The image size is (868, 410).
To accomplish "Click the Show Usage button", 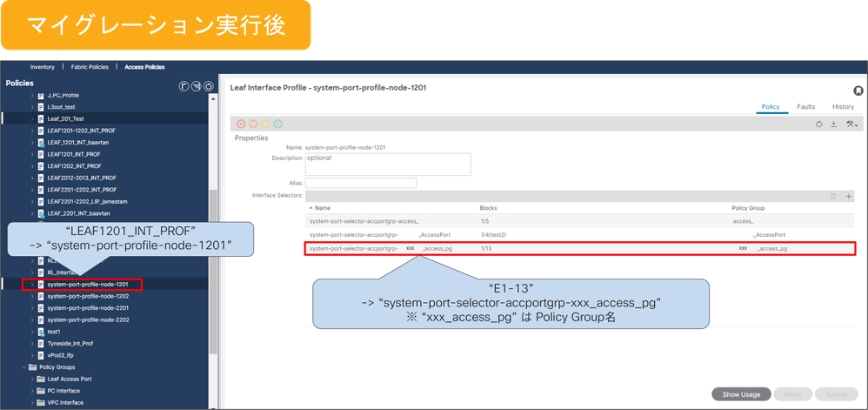I will pos(741,394).
